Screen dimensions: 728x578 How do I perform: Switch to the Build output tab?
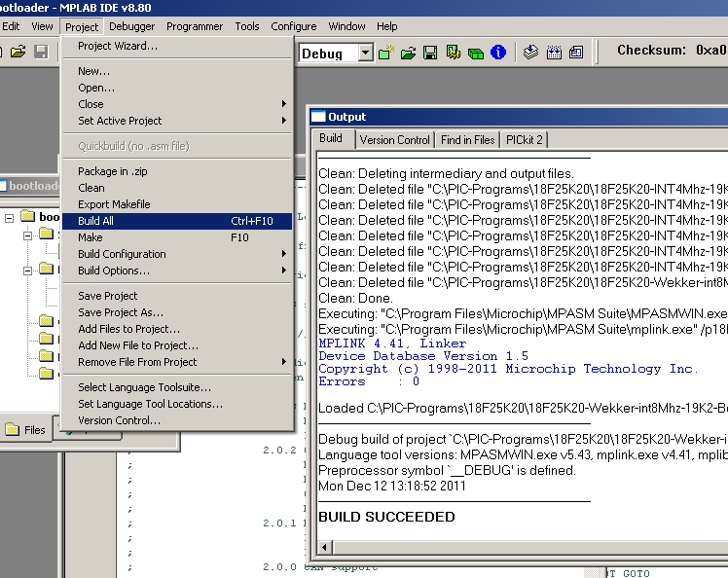[331, 138]
